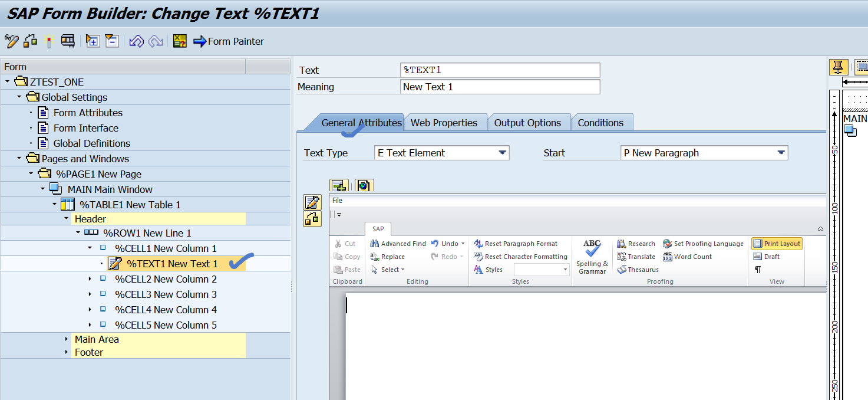Switch to the Conditions tab
The width and height of the screenshot is (868, 400).
(600, 123)
